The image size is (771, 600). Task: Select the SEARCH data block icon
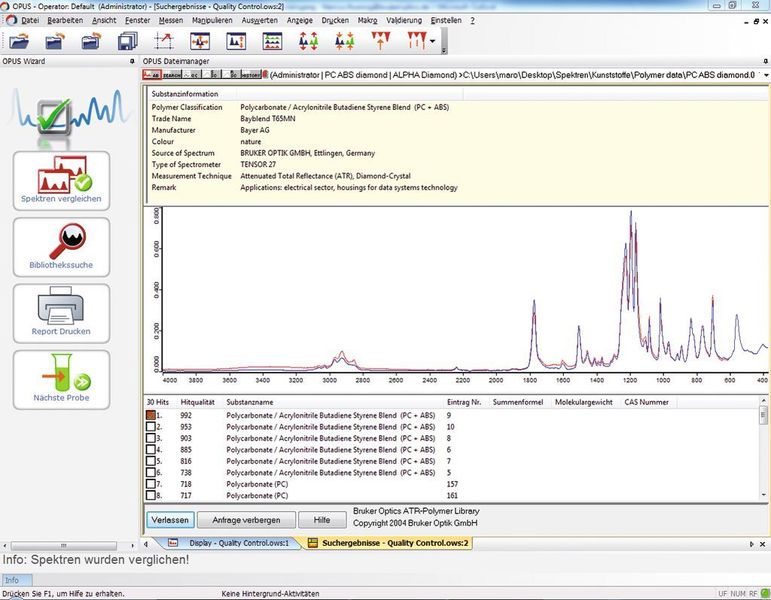[172, 75]
